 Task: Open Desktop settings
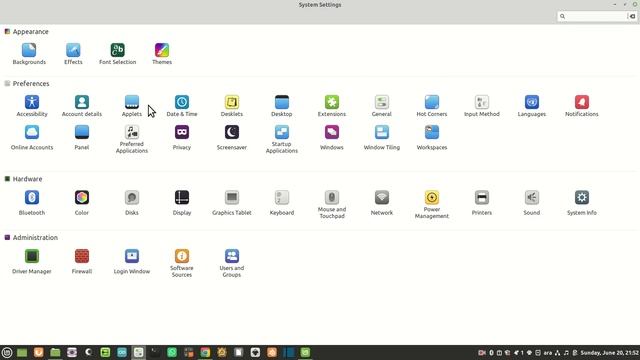click(282, 106)
